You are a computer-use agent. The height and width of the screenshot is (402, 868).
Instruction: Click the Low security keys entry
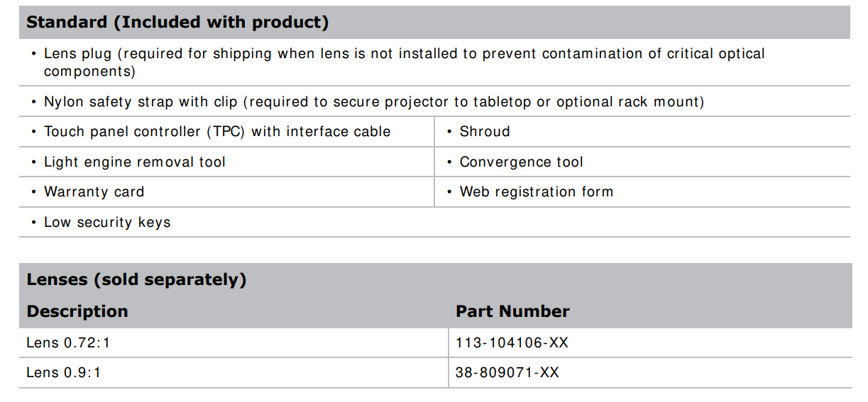point(107,223)
